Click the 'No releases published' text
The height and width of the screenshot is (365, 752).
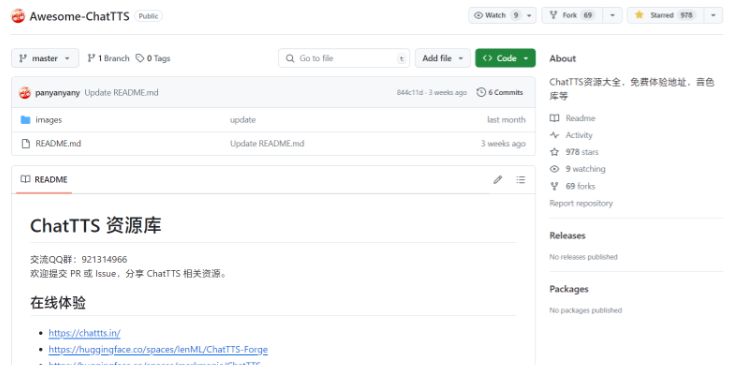583,257
